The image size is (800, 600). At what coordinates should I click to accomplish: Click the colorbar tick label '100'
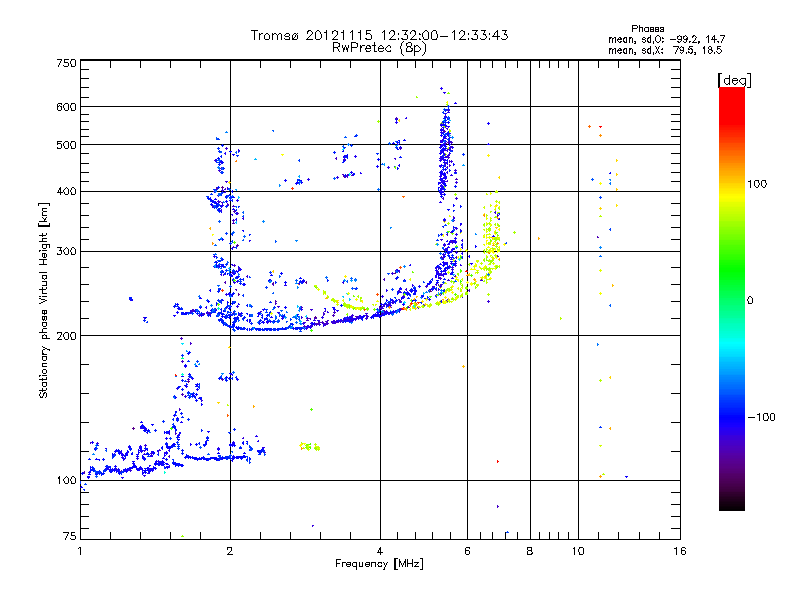click(x=757, y=184)
